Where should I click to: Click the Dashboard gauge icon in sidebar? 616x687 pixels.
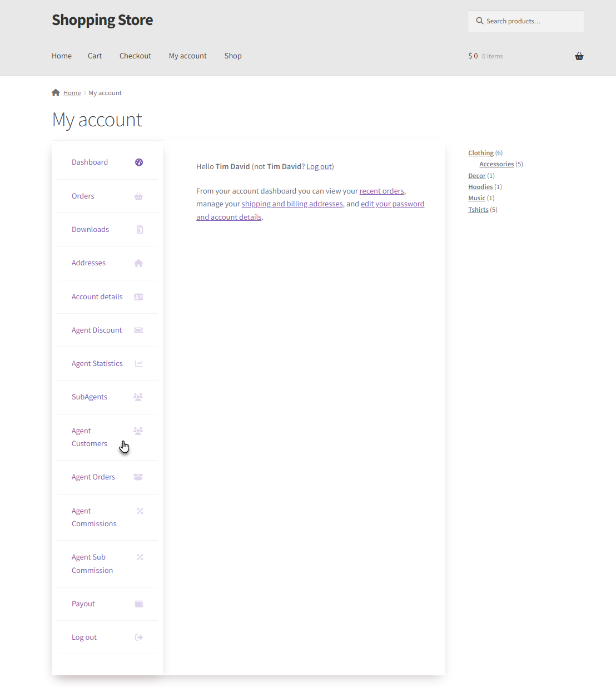click(x=139, y=162)
